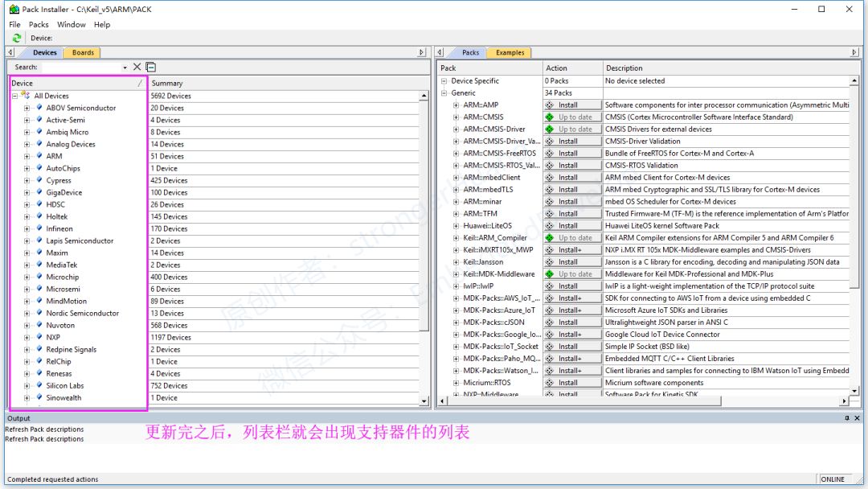Image resolution: width=868 pixels, height=489 pixels.
Task: Click '1197 Devices' summary for NXP
Action: click(171, 337)
